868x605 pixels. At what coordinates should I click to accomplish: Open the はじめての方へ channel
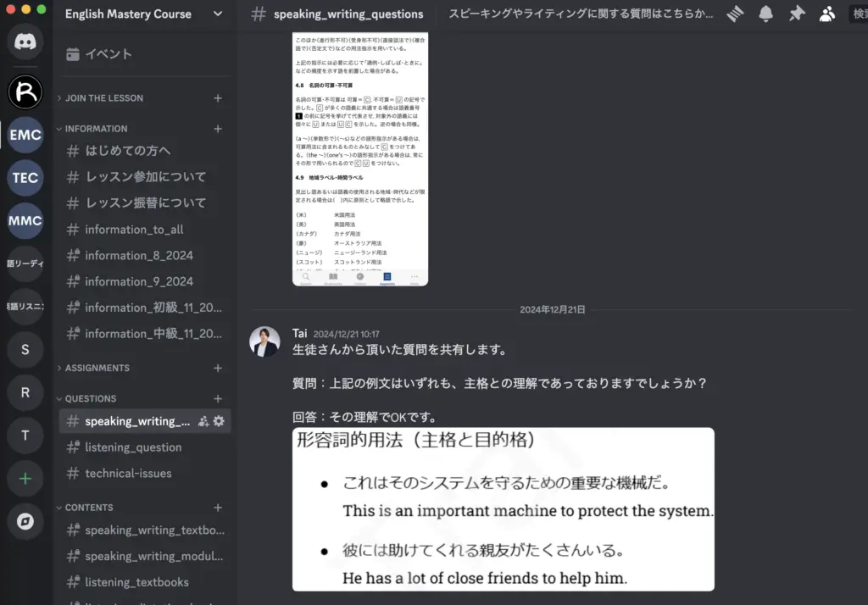[144, 151]
